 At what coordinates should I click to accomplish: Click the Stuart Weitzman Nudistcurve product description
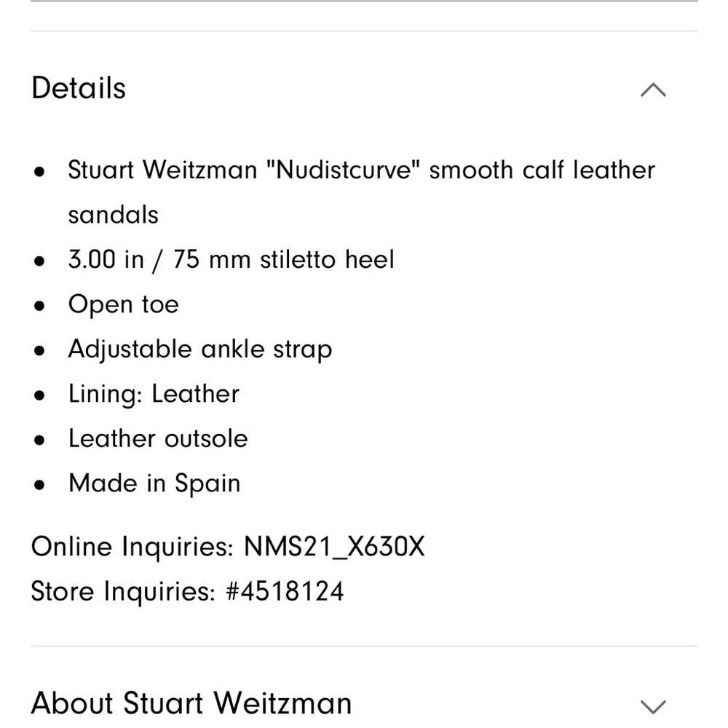[362, 170]
